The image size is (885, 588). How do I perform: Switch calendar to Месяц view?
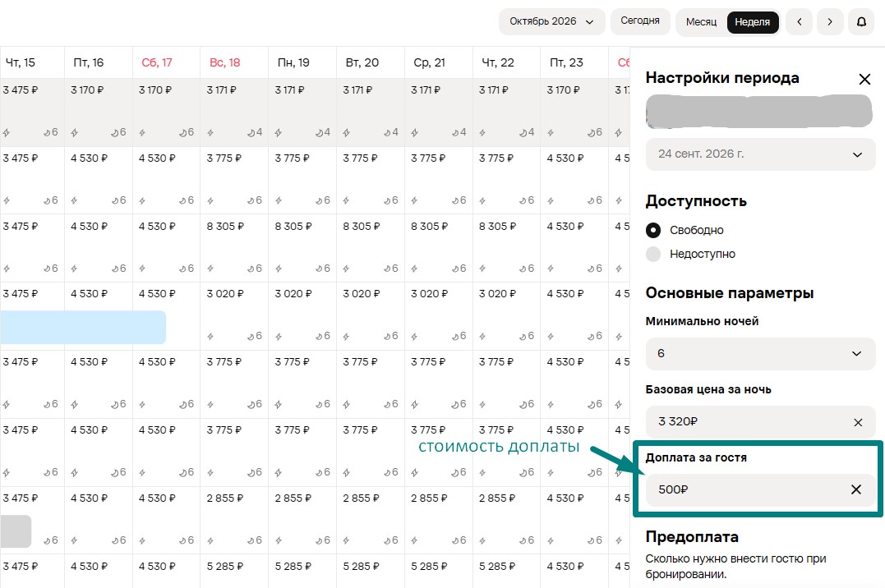[701, 22]
